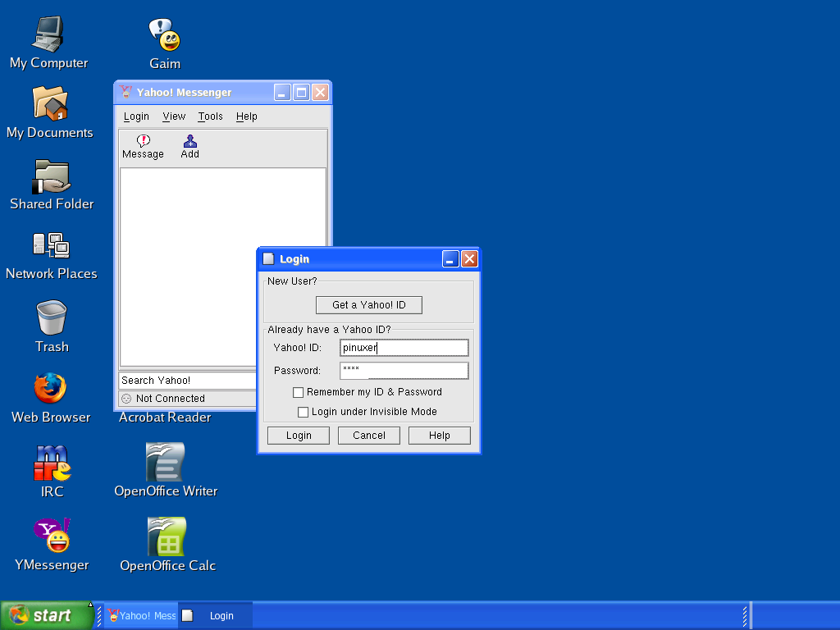The image size is (840, 630).
Task: Click the Help button in Login dialog
Action: click(x=440, y=436)
